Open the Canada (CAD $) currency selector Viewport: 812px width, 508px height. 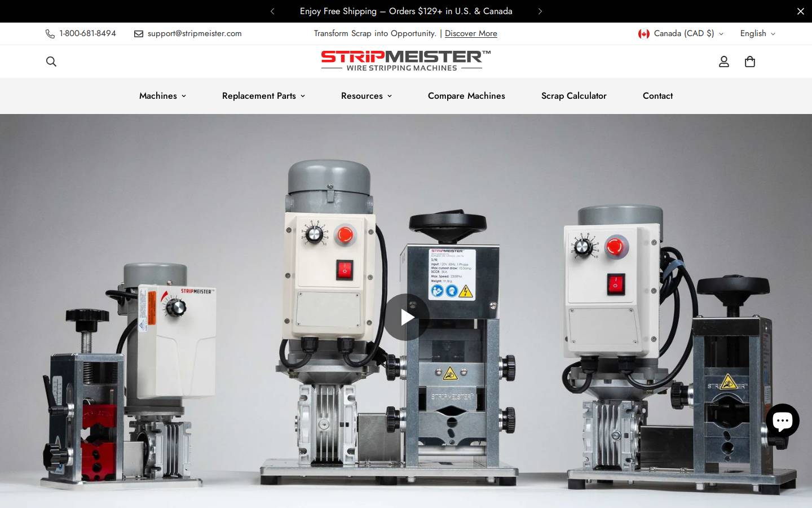tap(681, 33)
